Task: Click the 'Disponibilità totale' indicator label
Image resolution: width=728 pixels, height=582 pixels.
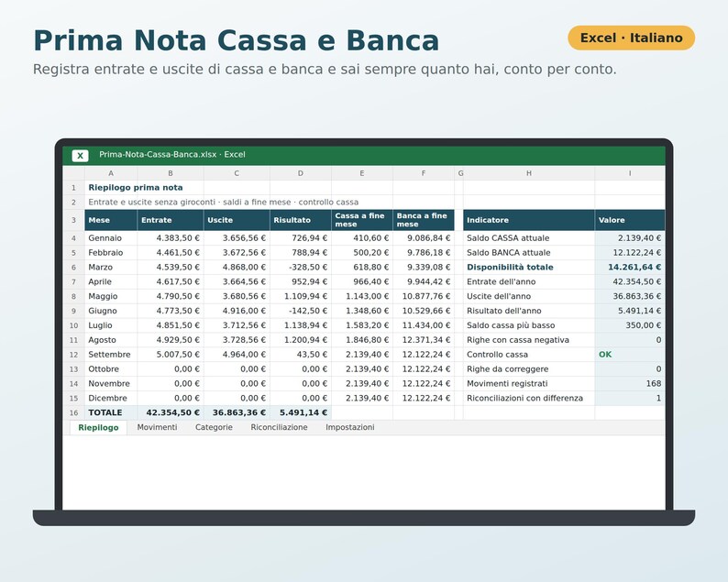Action: (x=529, y=268)
